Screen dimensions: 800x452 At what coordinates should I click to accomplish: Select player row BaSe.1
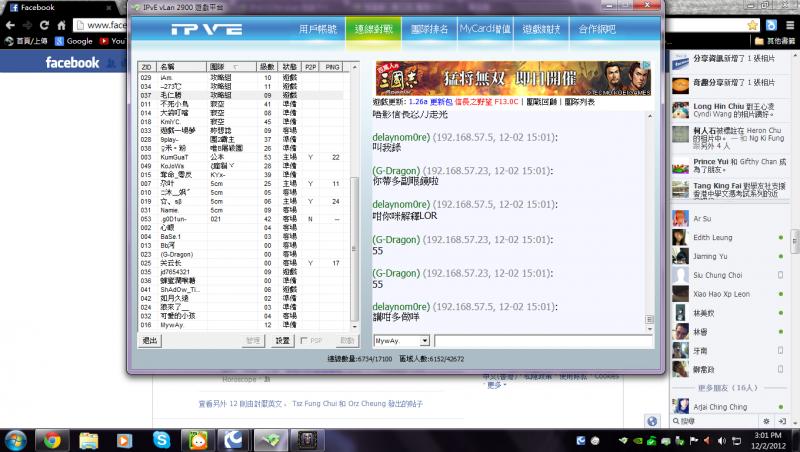[x=244, y=237]
